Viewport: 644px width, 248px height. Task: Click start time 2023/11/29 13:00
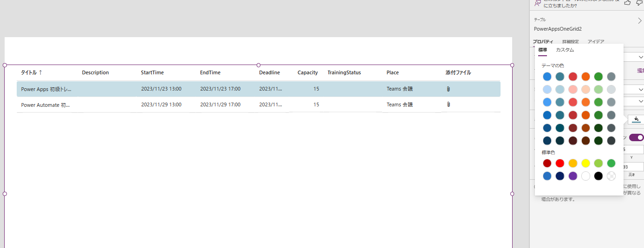[x=161, y=104]
